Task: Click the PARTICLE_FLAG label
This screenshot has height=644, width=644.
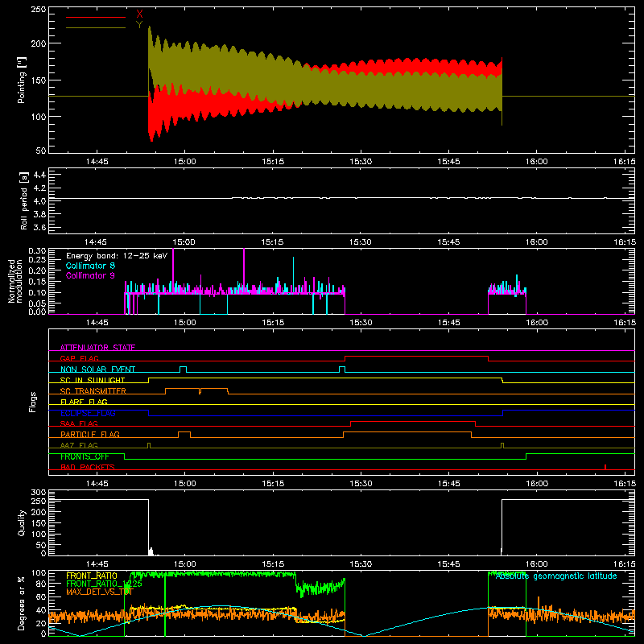Action: point(90,434)
